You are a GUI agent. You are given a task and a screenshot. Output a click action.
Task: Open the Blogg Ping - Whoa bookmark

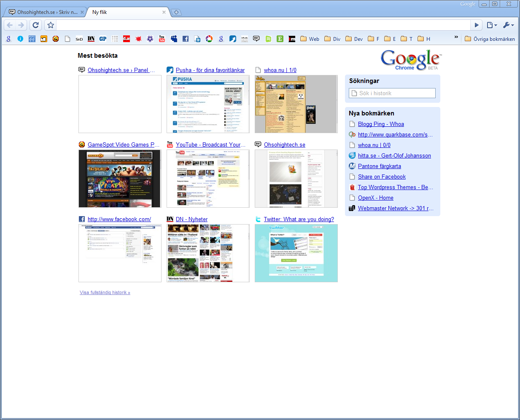coord(381,124)
